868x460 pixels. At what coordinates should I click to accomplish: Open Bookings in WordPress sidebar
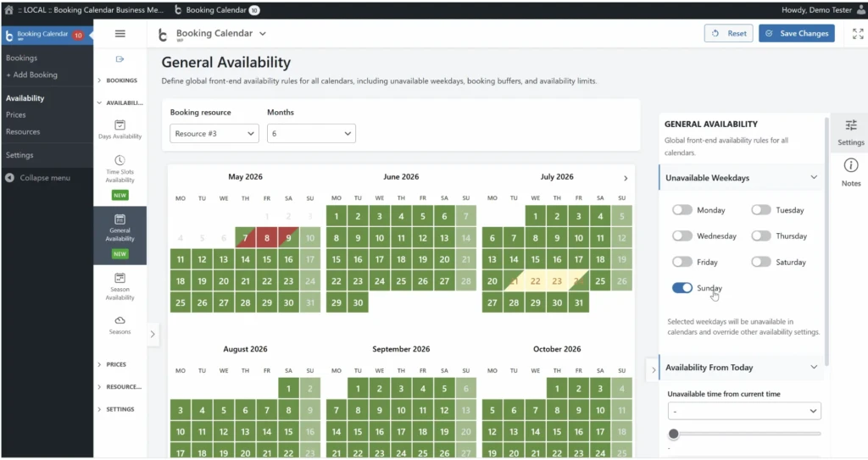click(x=21, y=58)
